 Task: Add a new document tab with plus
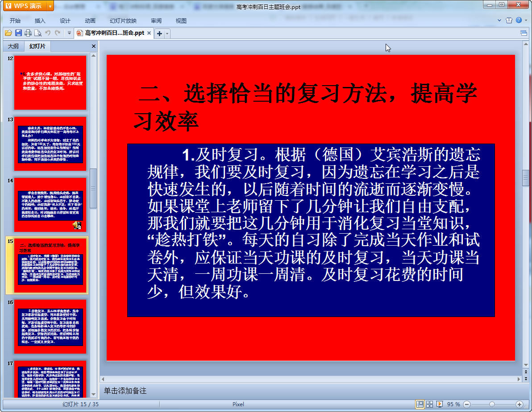(x=159, y=33)
